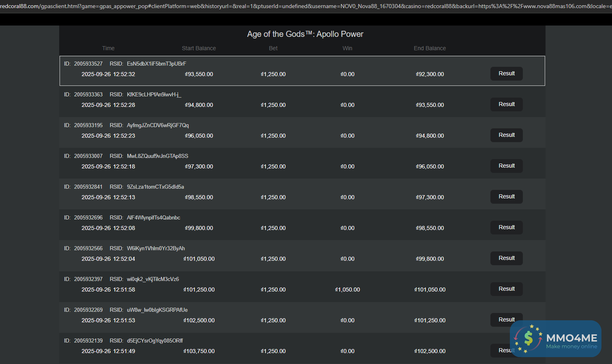Open Result for bet ID 2005933363

506,104
